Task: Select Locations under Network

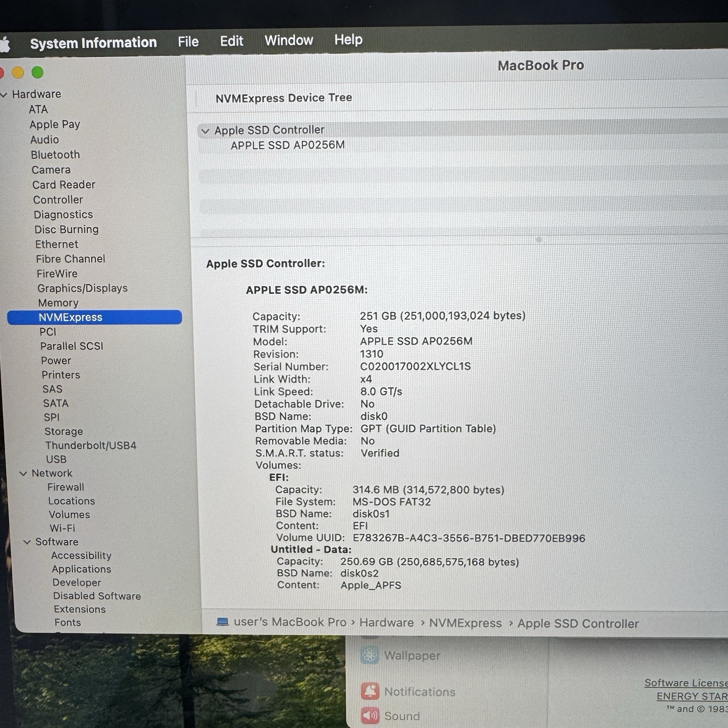Action: [71, 501]
